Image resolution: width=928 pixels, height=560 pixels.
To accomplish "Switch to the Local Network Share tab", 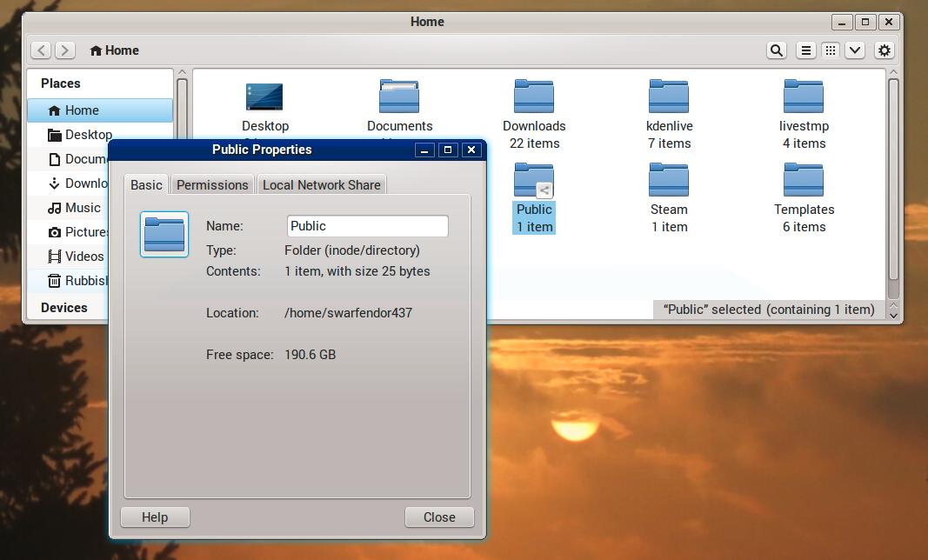I will (321, 184).
